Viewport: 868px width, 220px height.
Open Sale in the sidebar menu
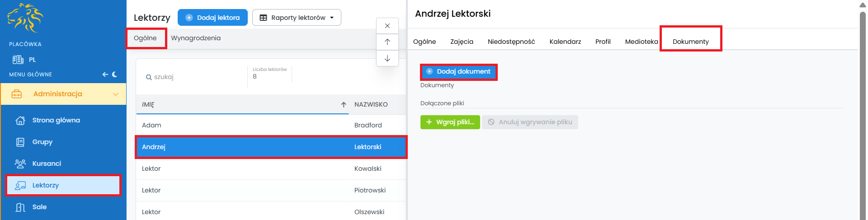pyautogui.click(x=39, y=207)
